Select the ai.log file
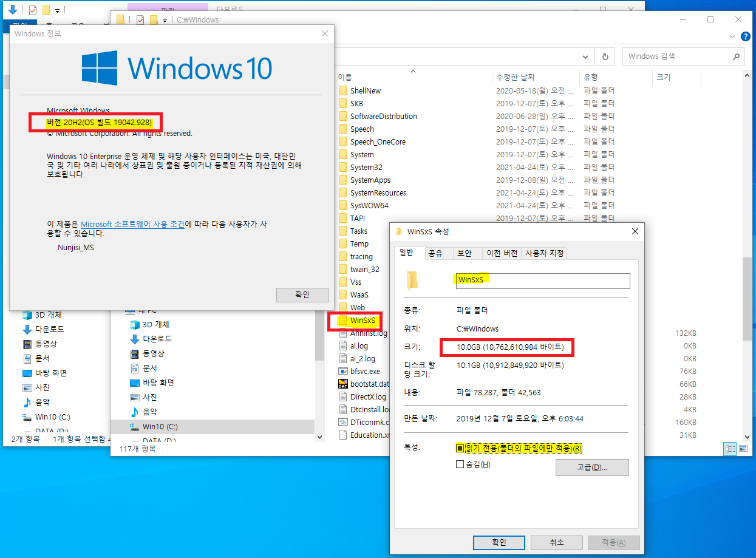This screenshot has width=756, height=558. tap(359, 345)
